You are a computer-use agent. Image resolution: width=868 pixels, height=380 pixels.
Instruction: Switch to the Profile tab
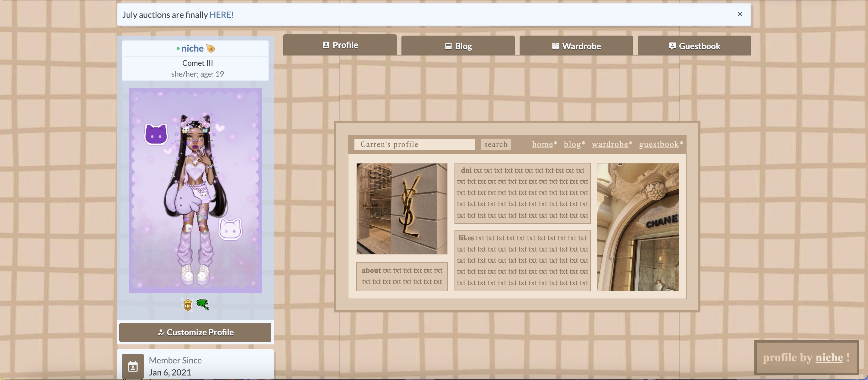point(340,45)
